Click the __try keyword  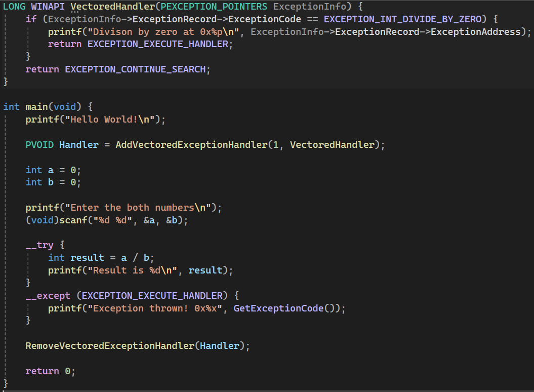pos(39,245)
